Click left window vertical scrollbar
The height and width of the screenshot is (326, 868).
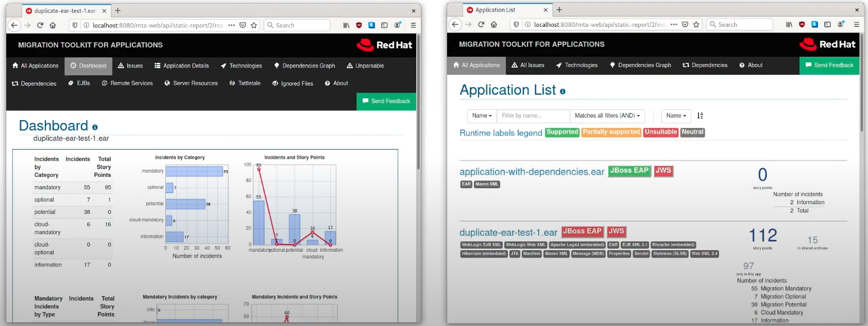[418, 103]
